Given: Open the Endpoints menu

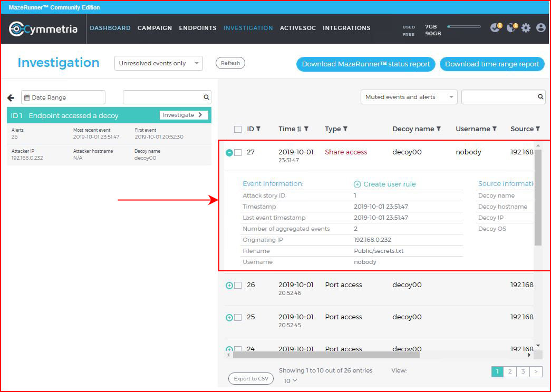Looking at the screenshot, I should point(198,28).
